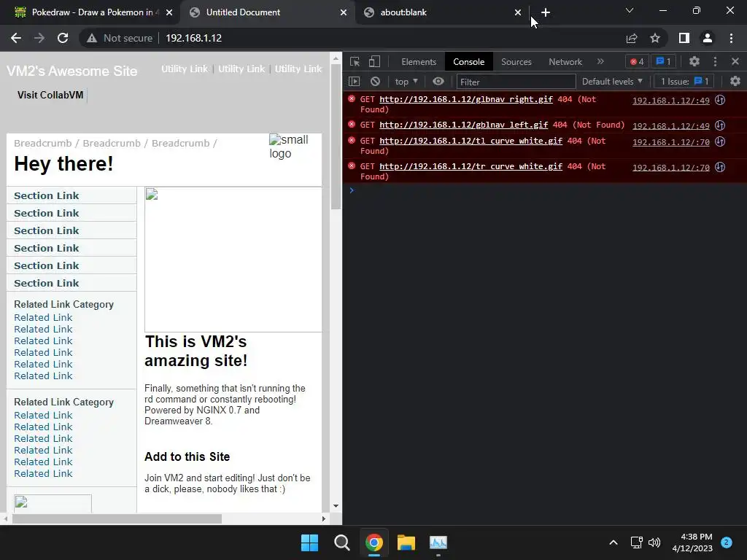Open Windows taskbar search
Image resolution: width=747 pixels, height=560 pixels.
341,542
